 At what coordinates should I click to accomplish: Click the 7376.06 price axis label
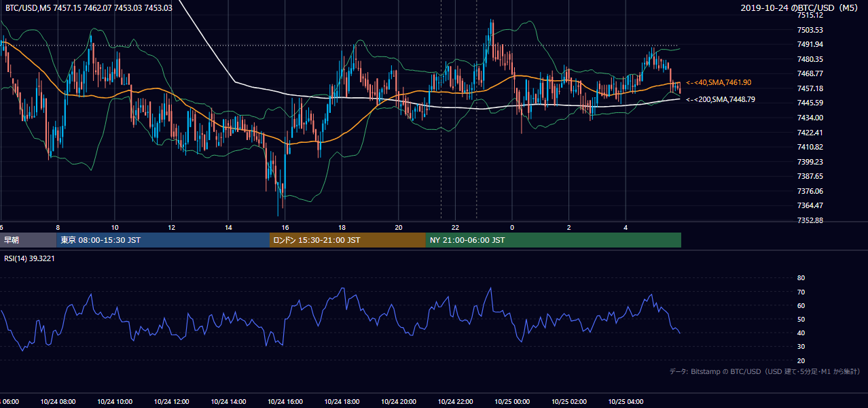pyautogui.click(x=810, y=191)
